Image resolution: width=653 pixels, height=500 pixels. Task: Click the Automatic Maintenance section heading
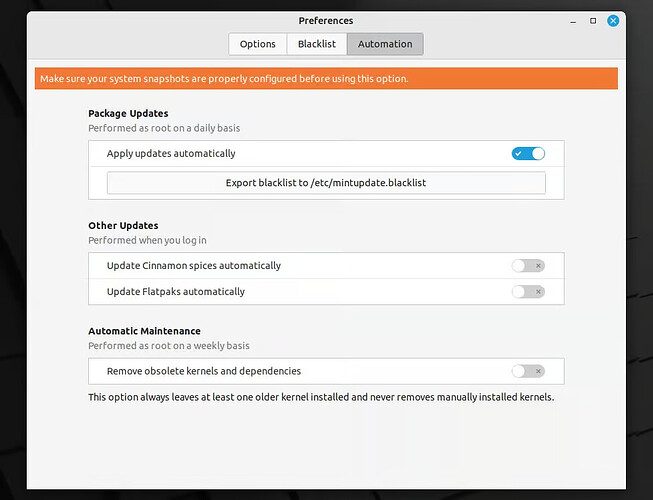click(x=144, y=331)
